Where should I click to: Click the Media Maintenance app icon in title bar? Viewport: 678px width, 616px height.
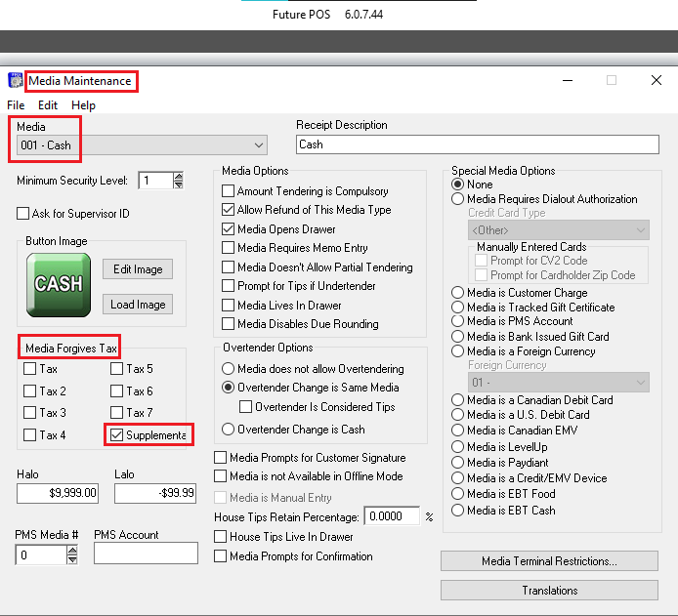[15, 81]
